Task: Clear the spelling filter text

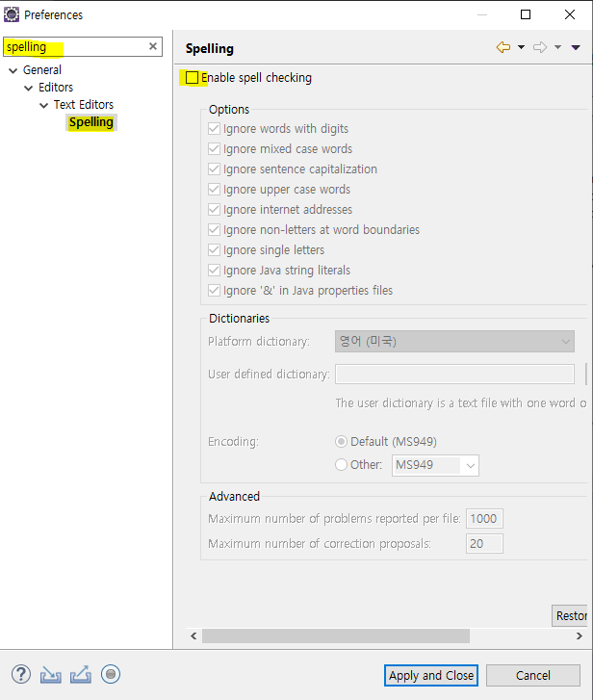Action: pyautogui.click(x=153, y=46)
